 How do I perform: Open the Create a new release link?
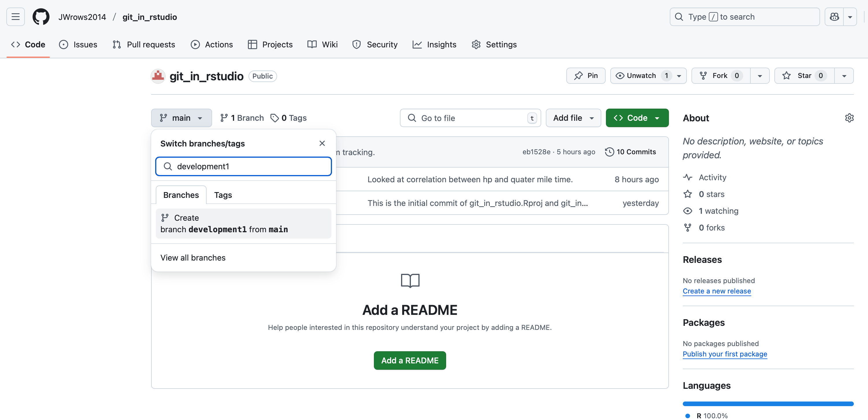coord(717,291)
